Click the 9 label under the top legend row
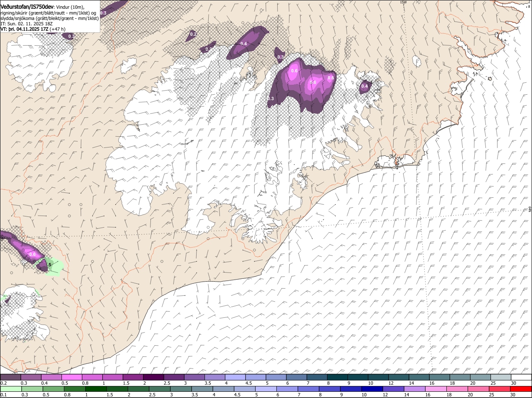The height and width of the screenshot is (398, 532). click(x=349, y=383)
